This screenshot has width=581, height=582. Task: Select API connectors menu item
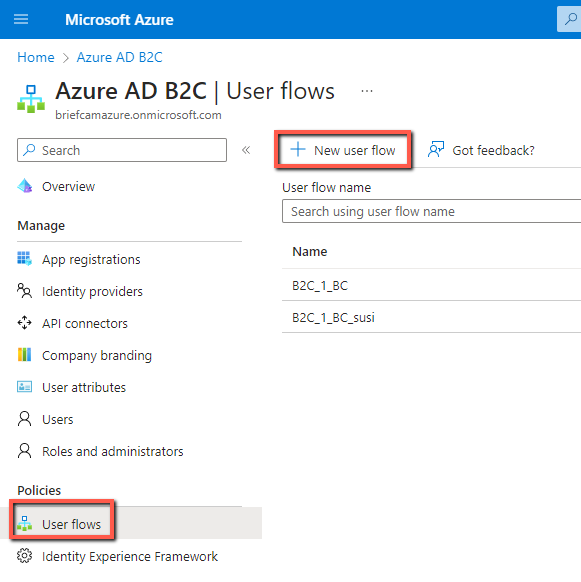coord(85,323)
